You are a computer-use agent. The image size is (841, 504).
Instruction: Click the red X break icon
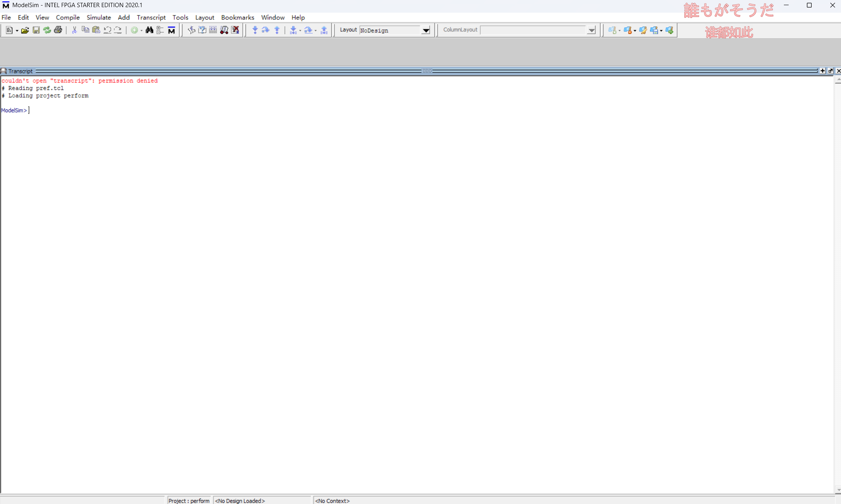point(235,30)
